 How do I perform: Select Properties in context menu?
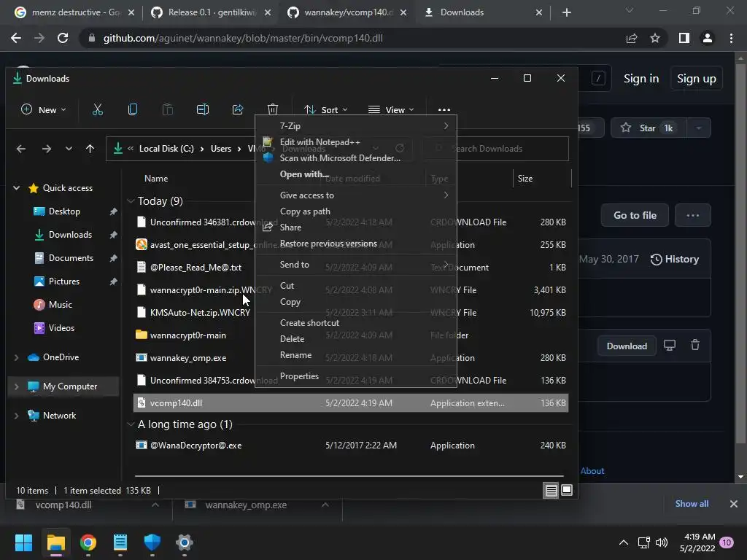coord(356,376)
